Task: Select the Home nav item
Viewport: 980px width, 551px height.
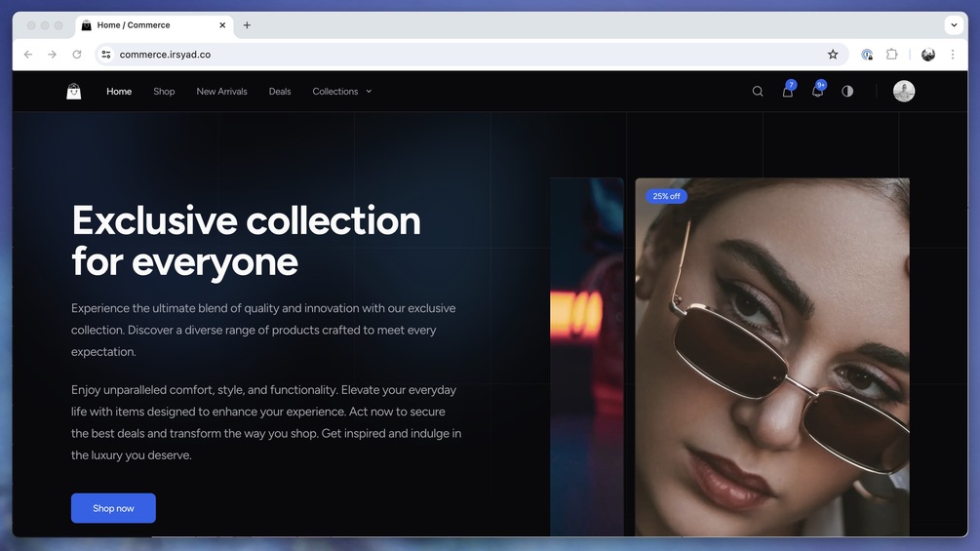Action: [x=119, y=92]
